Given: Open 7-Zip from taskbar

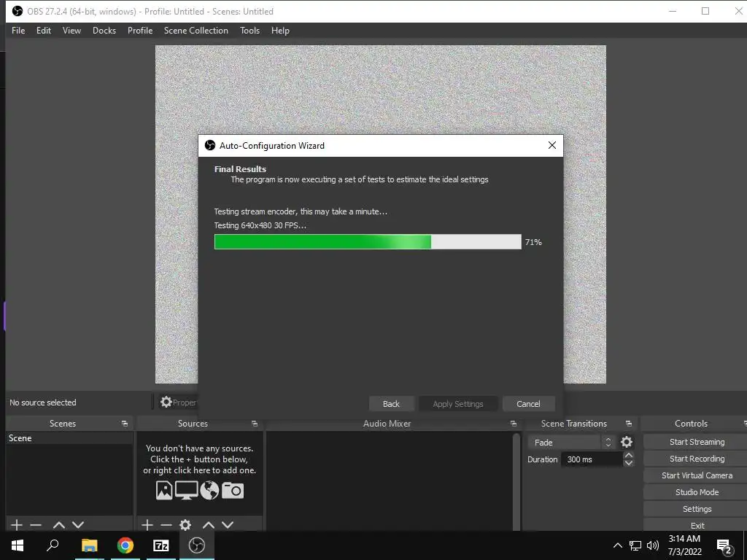Looking at the screenshot, I should (x=161, y=545).
